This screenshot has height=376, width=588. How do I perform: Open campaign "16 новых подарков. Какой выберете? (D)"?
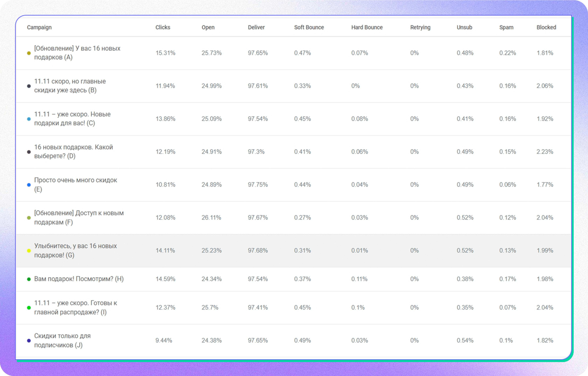pyautogui.click(x=73, y=152)
